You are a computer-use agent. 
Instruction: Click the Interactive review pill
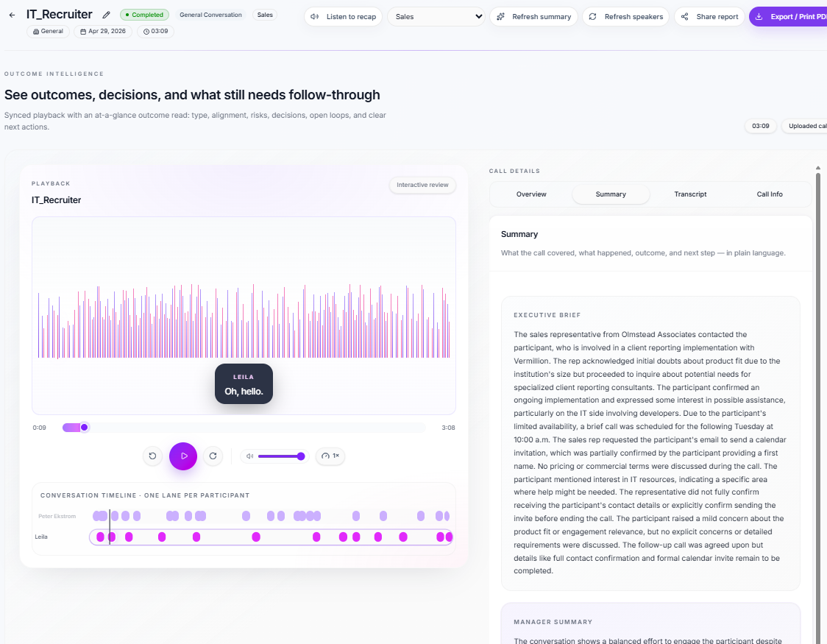pos(422,185)
